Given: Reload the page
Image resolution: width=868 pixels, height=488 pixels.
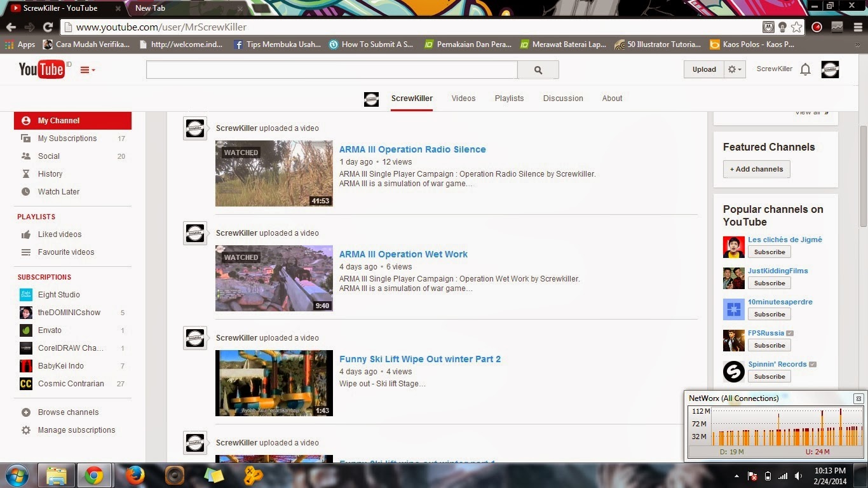Looking at the screenshot, I should 48,27.
